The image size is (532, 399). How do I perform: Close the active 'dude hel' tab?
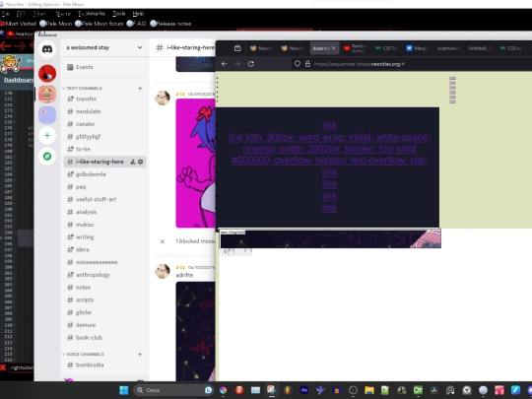334,48
